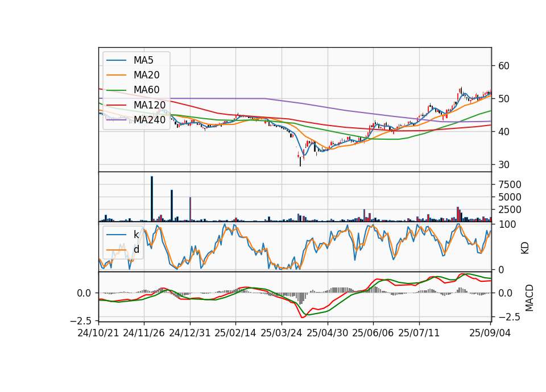This screenshot has height=392, width=546.
Task: Click the MA20 legend label
Action: pyautogui.click(x=146, y=75)
